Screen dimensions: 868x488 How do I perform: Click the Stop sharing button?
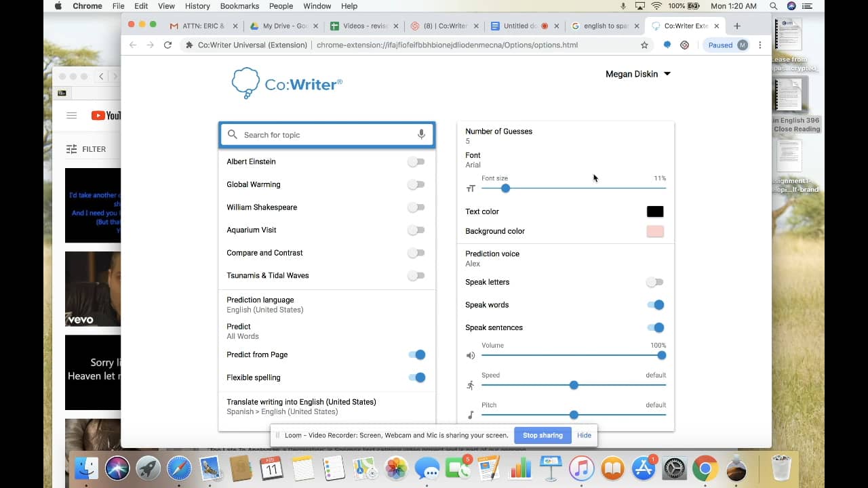(x=542, y=435)
